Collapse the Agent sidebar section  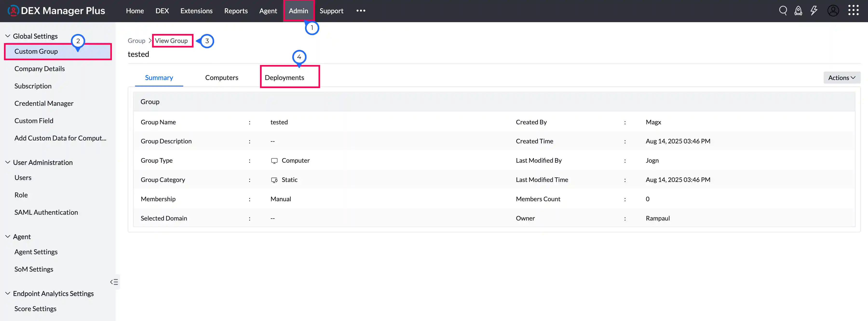point(8,236)
